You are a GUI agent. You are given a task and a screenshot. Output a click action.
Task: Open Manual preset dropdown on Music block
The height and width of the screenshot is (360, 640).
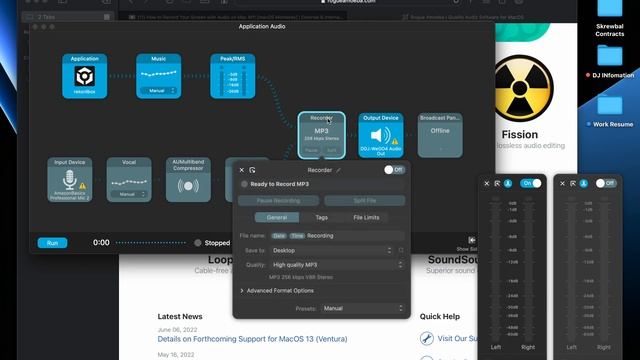point(158,91)
